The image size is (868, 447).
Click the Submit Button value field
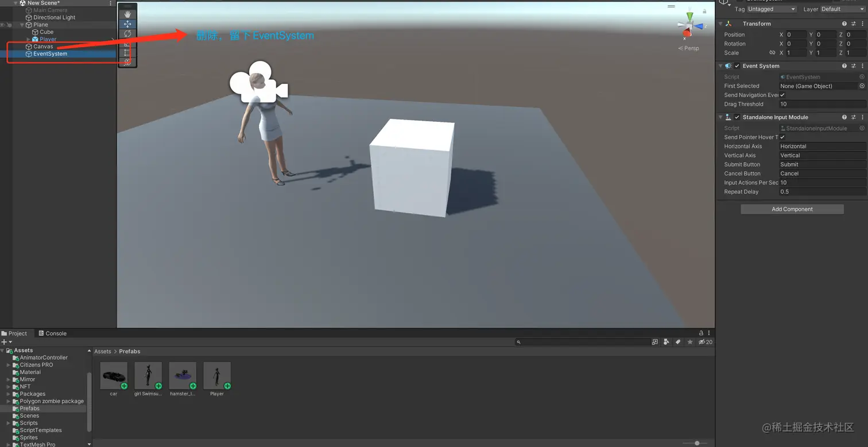(x=822, y=164)
